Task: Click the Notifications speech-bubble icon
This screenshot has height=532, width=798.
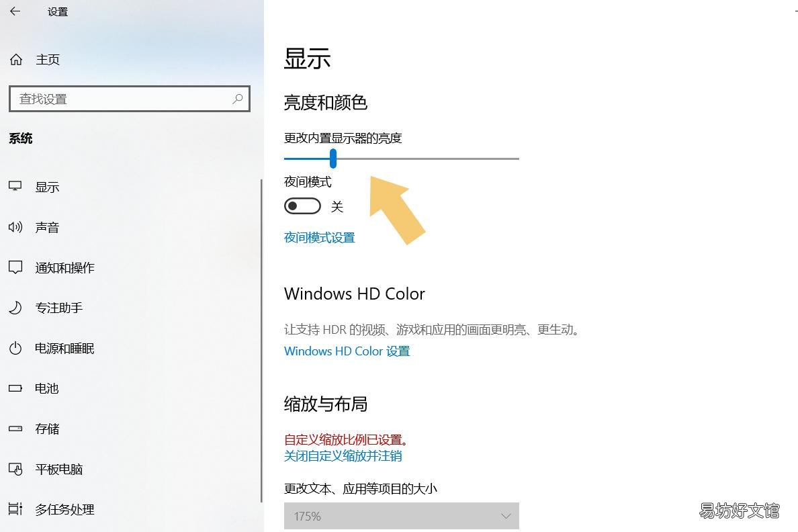Action: pos(15,267)
